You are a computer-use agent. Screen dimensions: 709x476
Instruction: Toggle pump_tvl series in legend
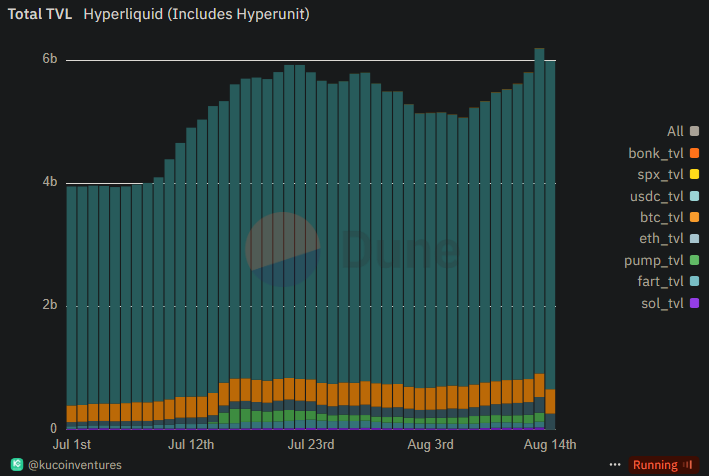(x=662, y=260)
